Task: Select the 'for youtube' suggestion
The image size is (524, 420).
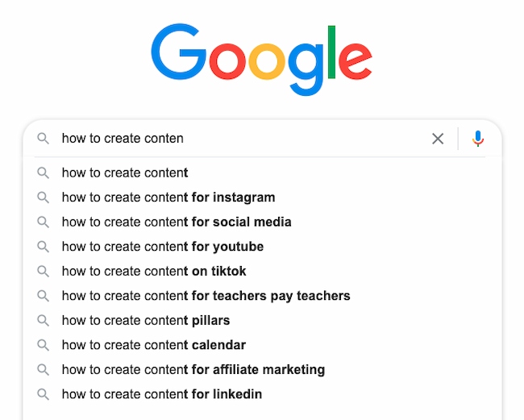Action: click(163, 247)
